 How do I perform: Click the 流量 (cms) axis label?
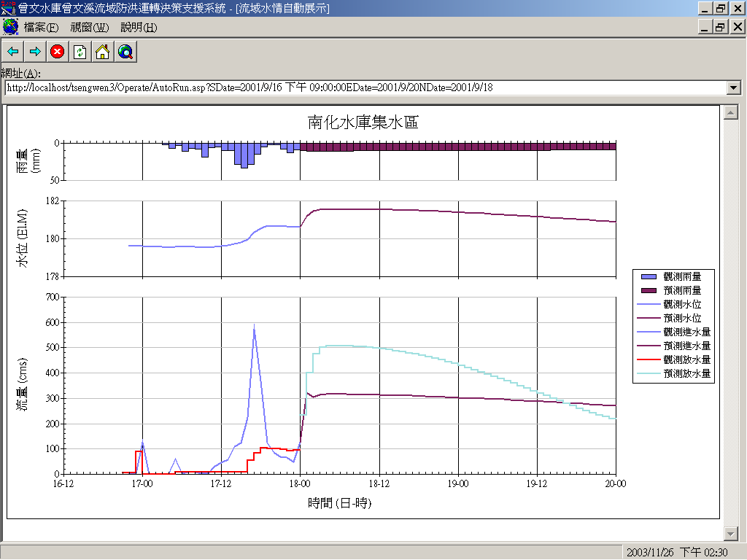tap(22, 384)
